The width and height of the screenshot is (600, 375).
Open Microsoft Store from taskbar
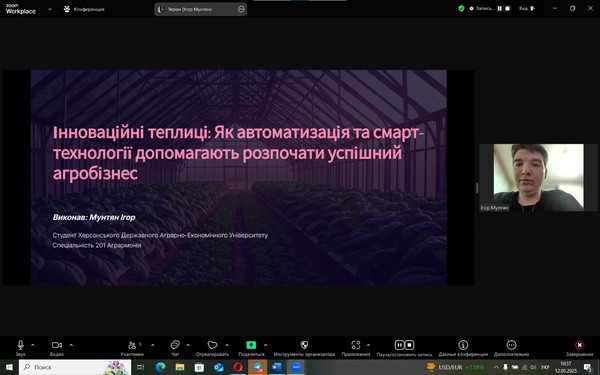(x=199, y=367)
